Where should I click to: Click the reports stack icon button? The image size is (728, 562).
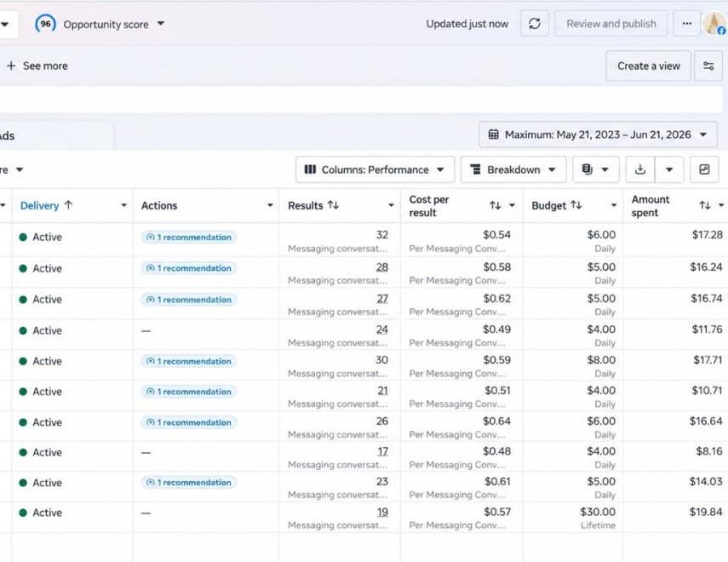[596, 169]
